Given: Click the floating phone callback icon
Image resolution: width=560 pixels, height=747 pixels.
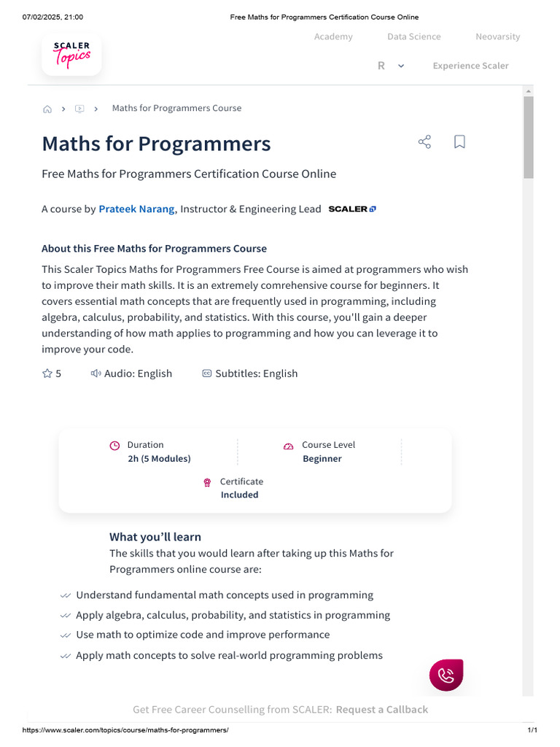Looking at the screenshot, I should (446, 675).
